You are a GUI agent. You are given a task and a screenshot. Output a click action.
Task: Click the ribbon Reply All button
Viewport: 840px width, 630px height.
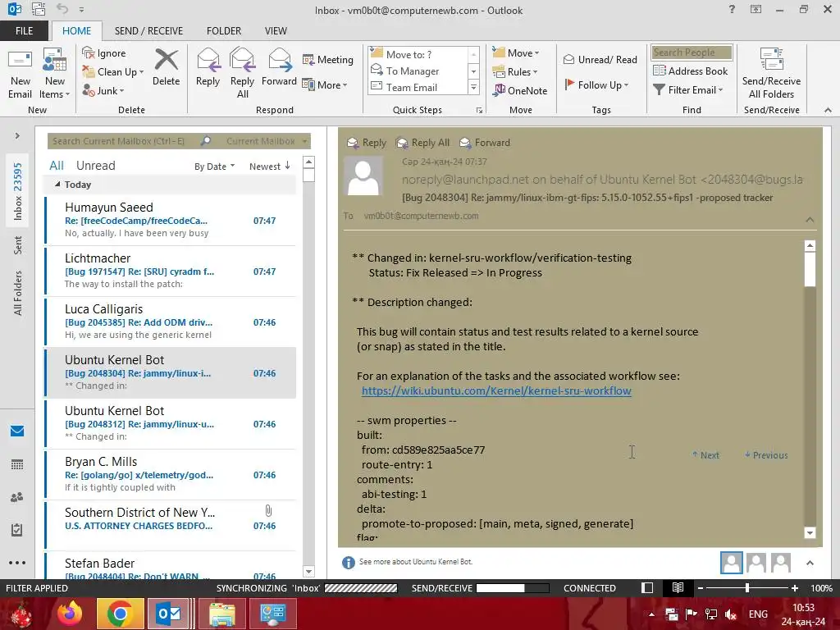click(242, 74)
